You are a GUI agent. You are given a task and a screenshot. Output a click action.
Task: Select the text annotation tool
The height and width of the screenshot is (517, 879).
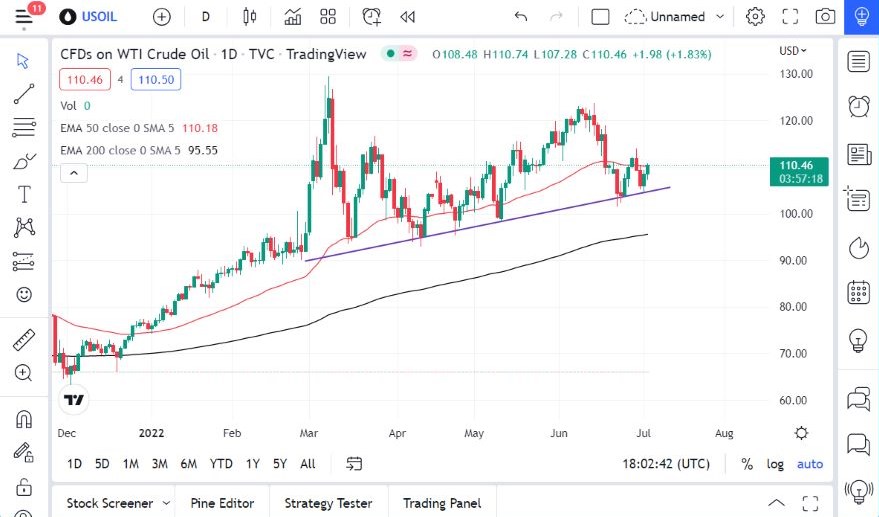[x=24, y=194]
